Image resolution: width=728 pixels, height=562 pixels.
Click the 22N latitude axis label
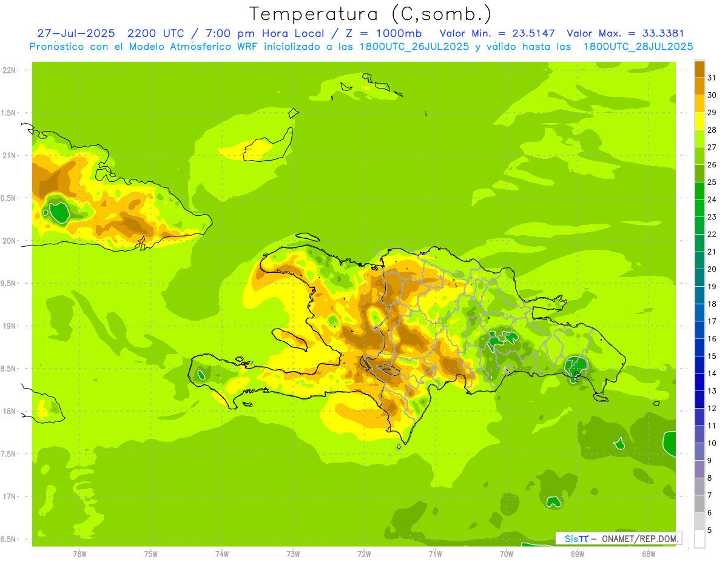click(10, 70)
